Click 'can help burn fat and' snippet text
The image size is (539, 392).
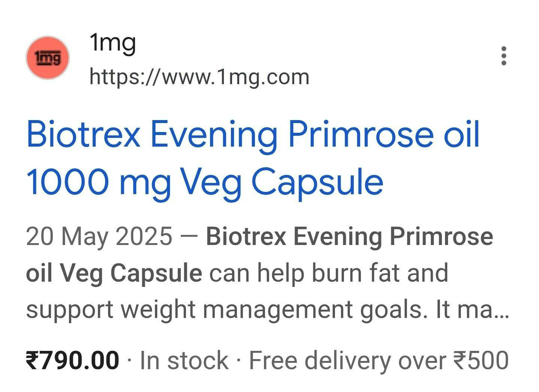[329, 273]
